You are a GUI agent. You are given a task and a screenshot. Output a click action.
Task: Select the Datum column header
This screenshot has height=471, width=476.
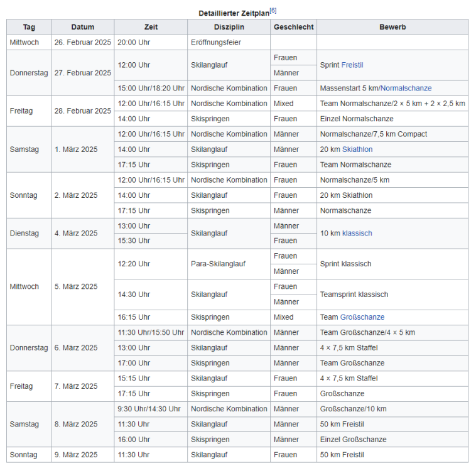[x=82, y=27]
